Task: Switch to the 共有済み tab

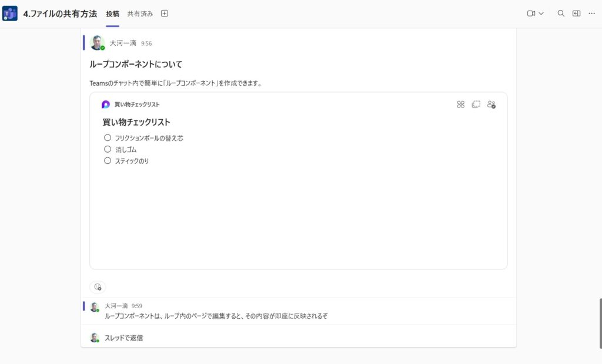Action: (140, 13)
